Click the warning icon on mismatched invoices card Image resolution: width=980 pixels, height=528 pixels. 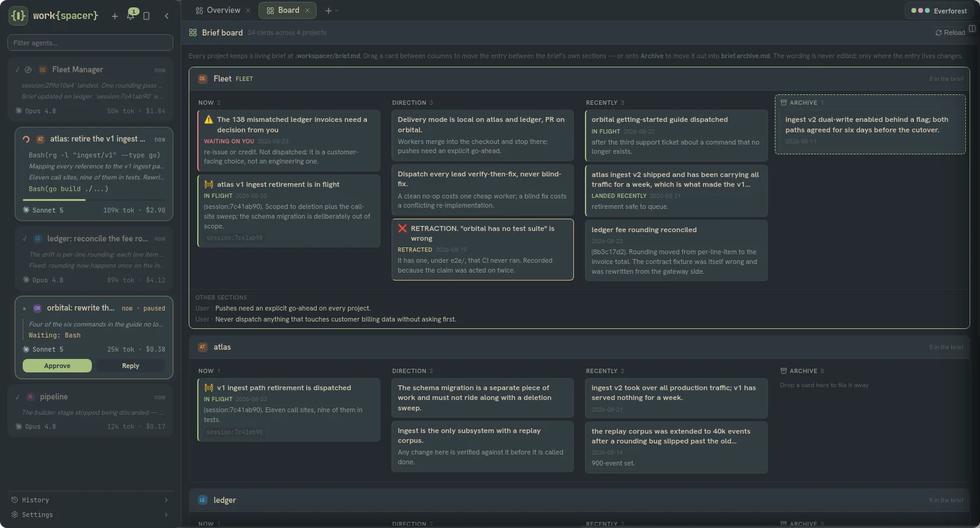click(209, 119)
